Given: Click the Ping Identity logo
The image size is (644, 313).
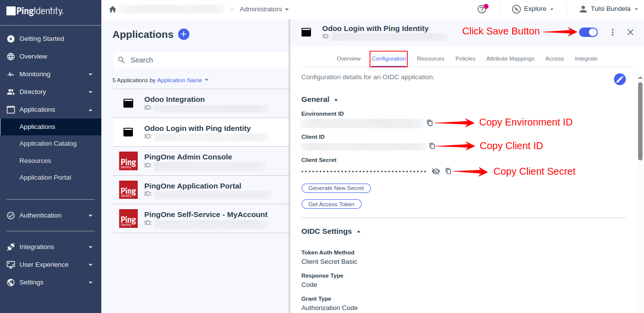Looking at the screenshot, I should tap(35, 10).
